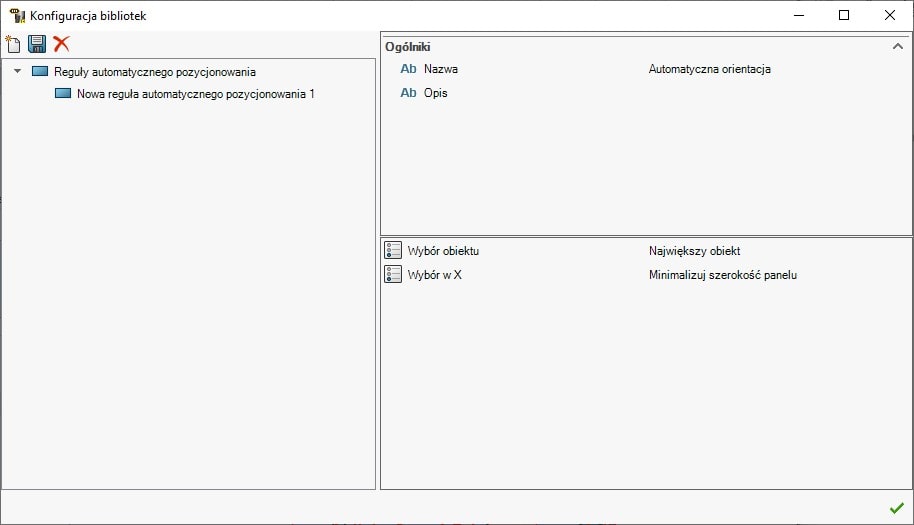Viewport: 914px width, 525px height.
Task: Collapse the Reguły automatycznego pozycjonowania tree node
Action: click(18, 72)
